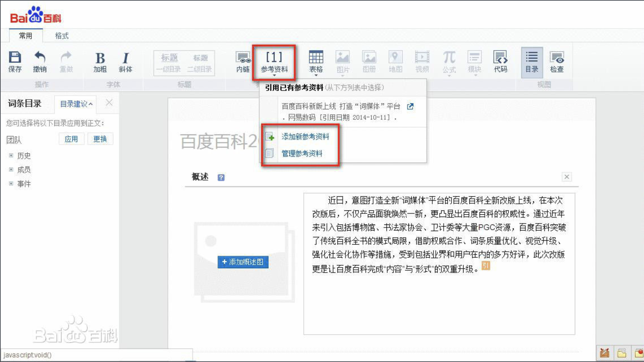
Task: Click the 参考资料 (References) icon
Action: [x=274, y=62]
